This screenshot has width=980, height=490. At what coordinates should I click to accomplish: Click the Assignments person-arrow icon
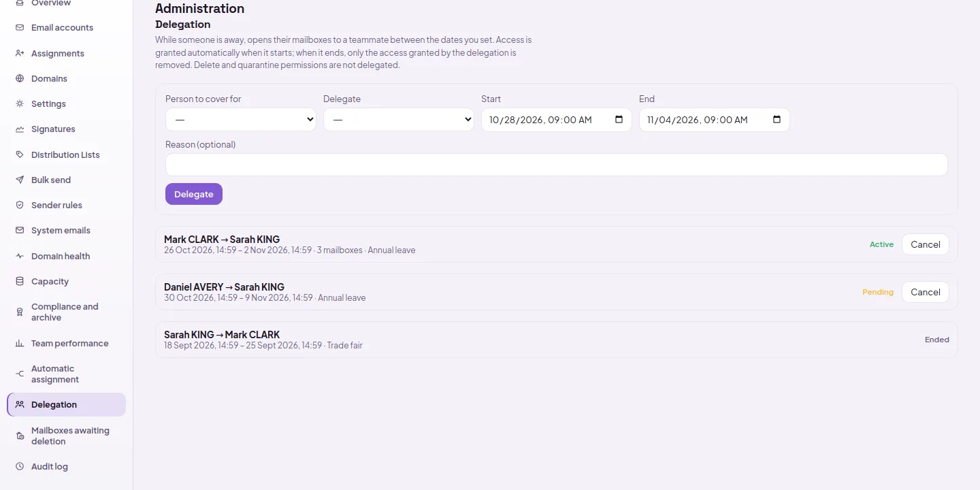pos(20,53)
